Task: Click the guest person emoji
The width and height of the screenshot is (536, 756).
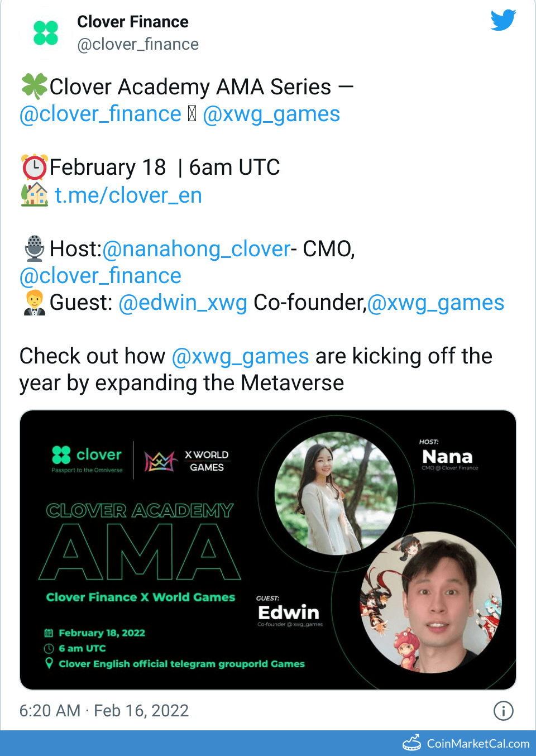Action: coord(34,303)
